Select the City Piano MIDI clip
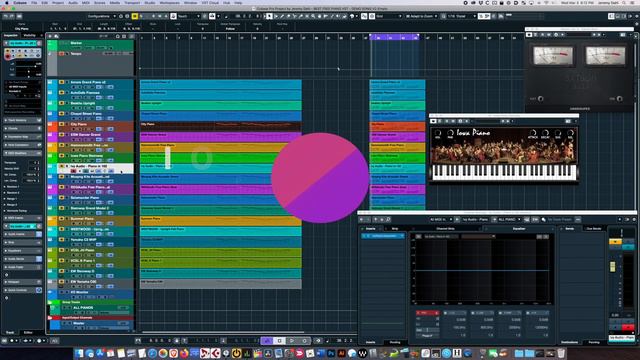 [x=220, y=126]
